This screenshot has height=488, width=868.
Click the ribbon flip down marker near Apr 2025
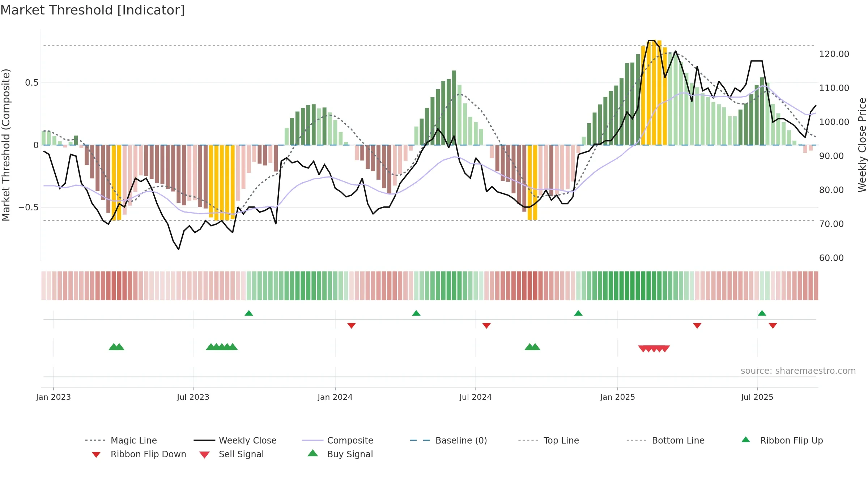[697, 326]
